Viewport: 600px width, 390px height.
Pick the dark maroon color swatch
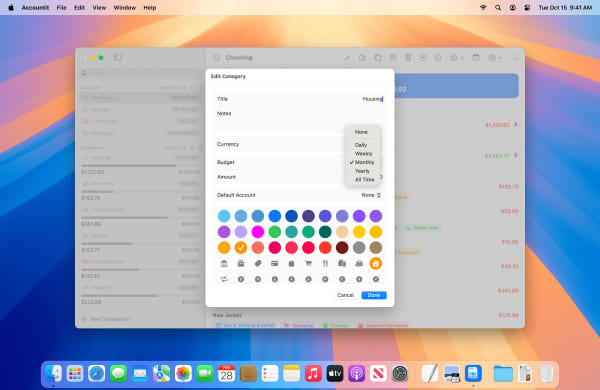(x=342, y=248)
